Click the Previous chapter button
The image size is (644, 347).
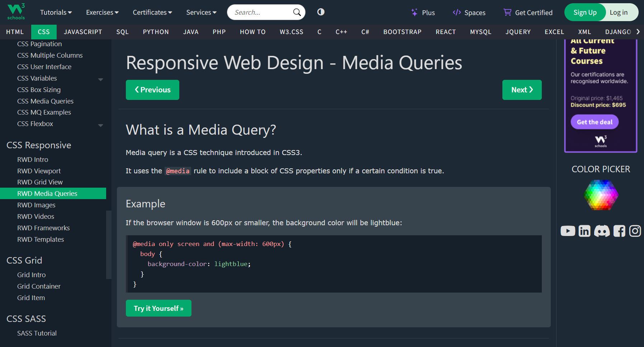(x=152, y=90)
